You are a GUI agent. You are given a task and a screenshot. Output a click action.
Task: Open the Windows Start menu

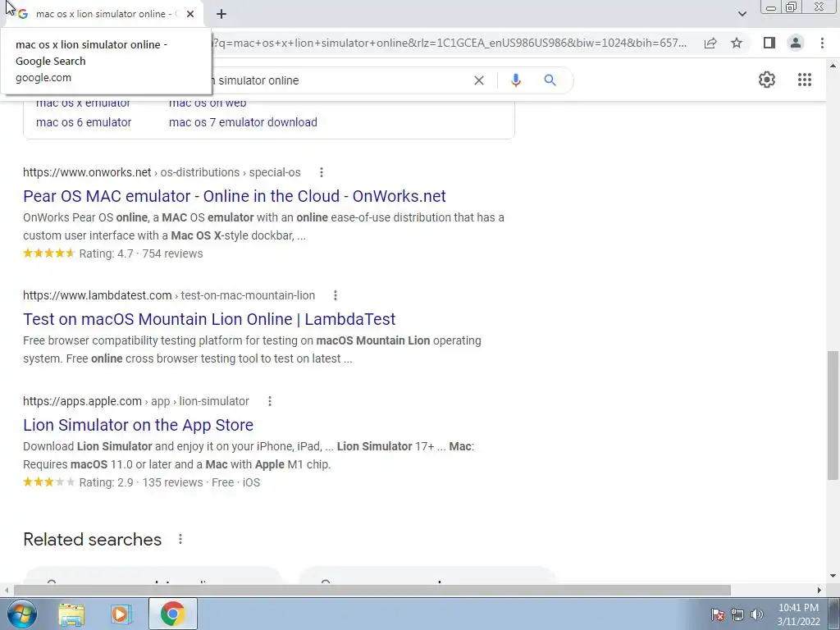click(22, 614)
